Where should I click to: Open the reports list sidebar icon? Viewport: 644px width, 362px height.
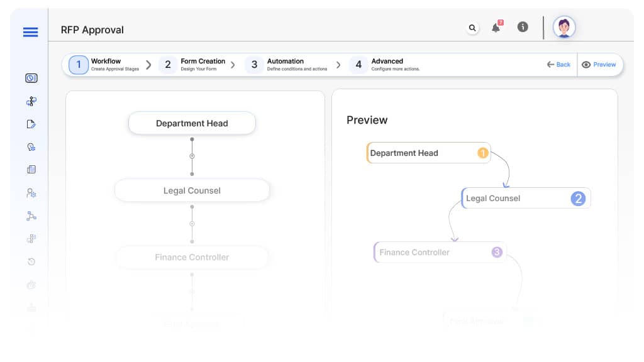coord(31,170)
